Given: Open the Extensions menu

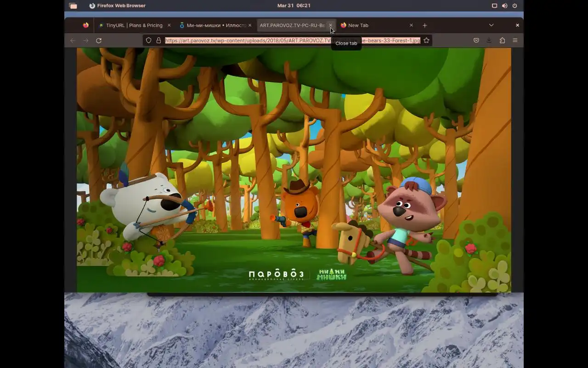Looking at the screenshot, I should pos(502,40).
